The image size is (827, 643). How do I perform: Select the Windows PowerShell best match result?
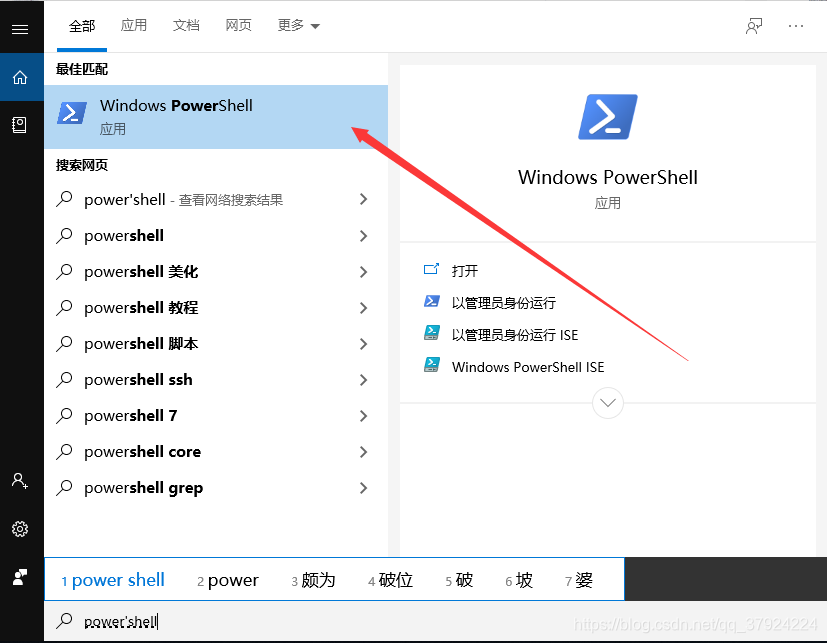pyautogui.click(x=216, y=117)
